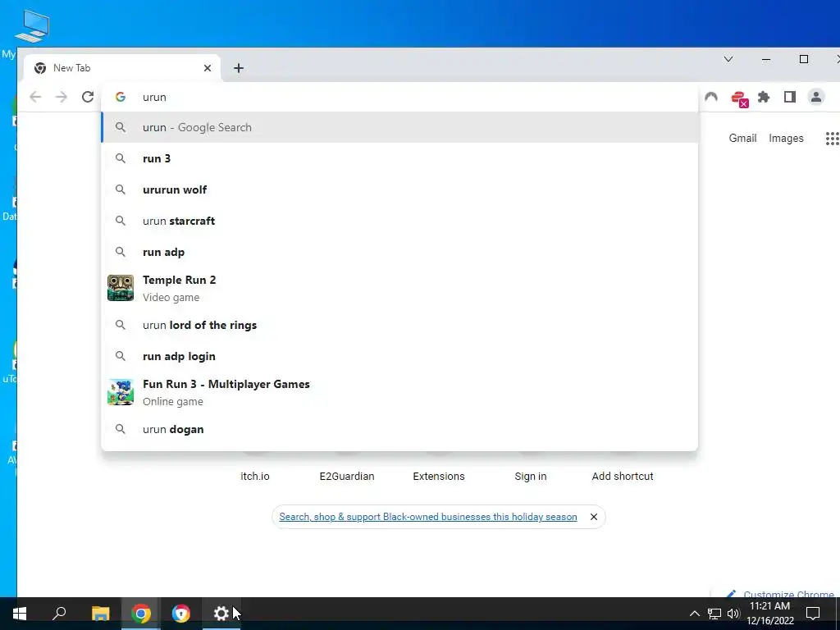
Task: Maximize the Chrome window
Action: 804,59
